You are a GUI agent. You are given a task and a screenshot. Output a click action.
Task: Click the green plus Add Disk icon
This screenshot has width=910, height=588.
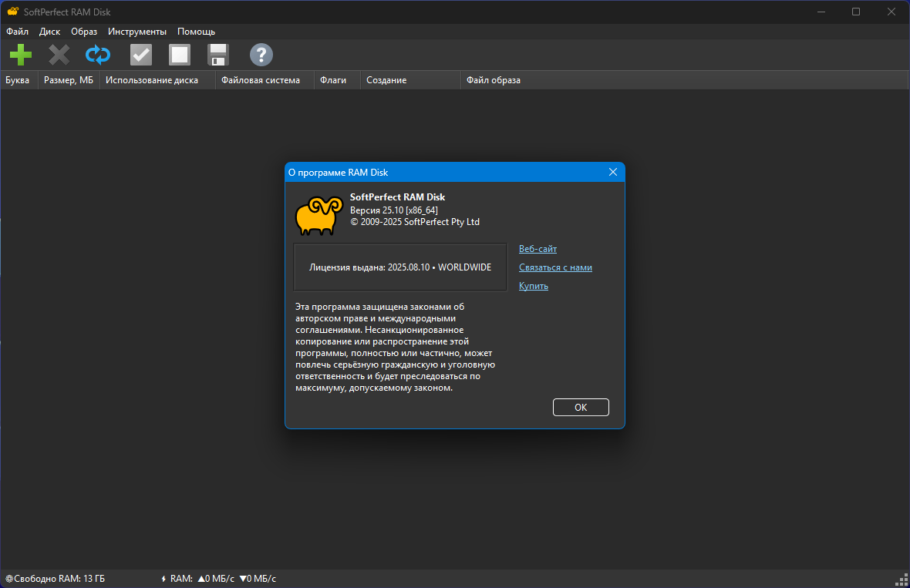[21, 55]
